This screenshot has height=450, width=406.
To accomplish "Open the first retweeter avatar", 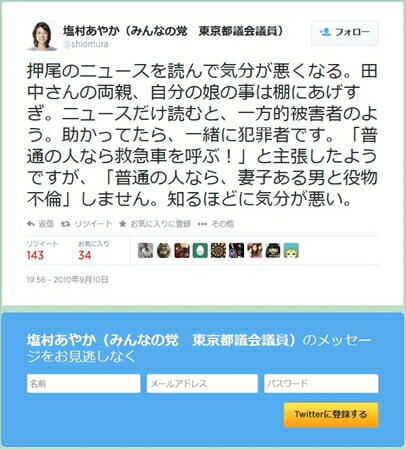I will (x=146, y=250).
